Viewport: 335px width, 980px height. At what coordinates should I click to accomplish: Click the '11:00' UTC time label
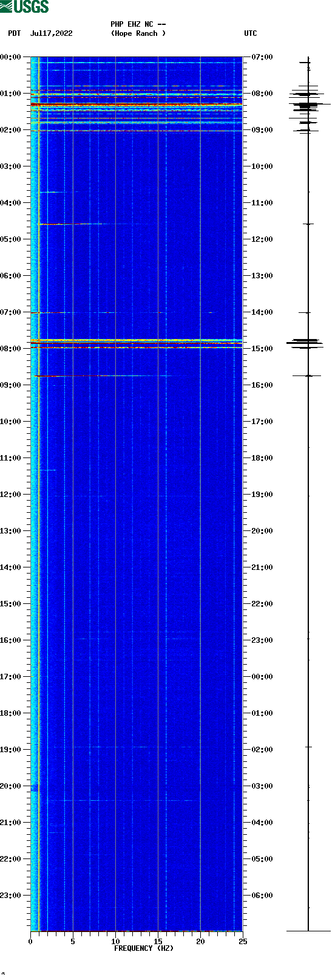[x=262, y=203]
